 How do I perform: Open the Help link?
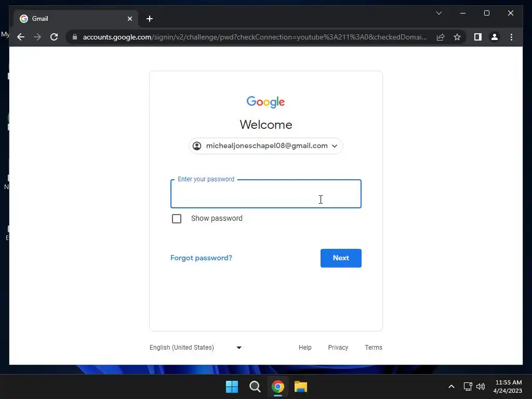point(305,348)
